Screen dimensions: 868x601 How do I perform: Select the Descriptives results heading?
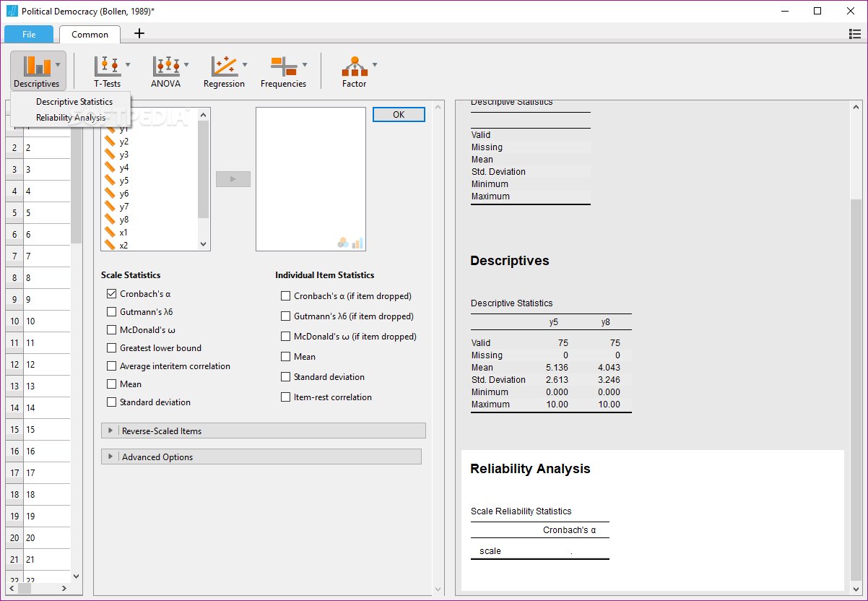coord(510,261)
